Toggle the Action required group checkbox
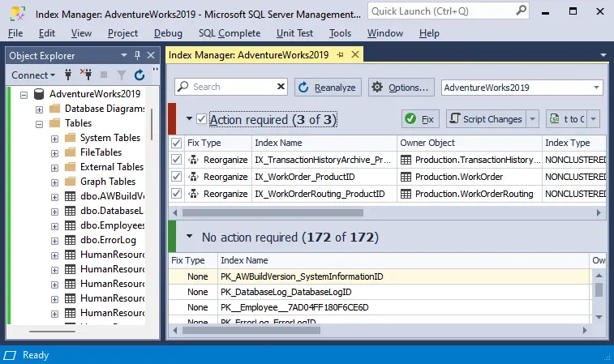 [201, 118]
